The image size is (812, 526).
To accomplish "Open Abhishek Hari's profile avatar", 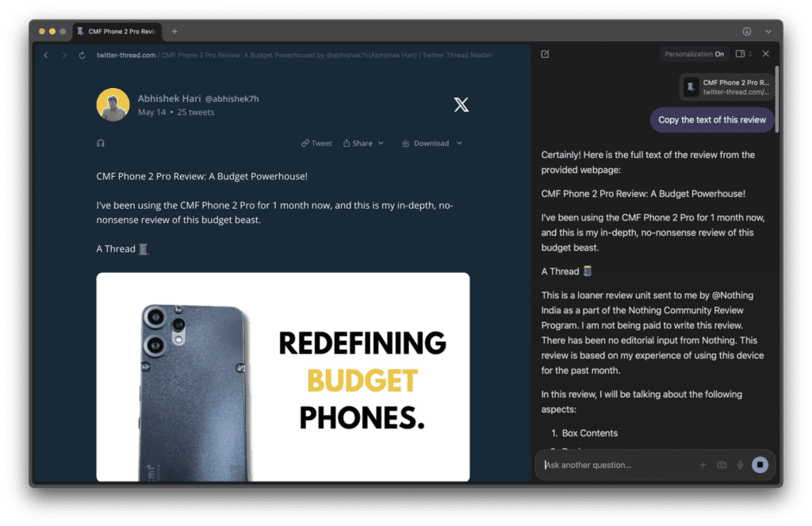I will [x=113, y=105].
